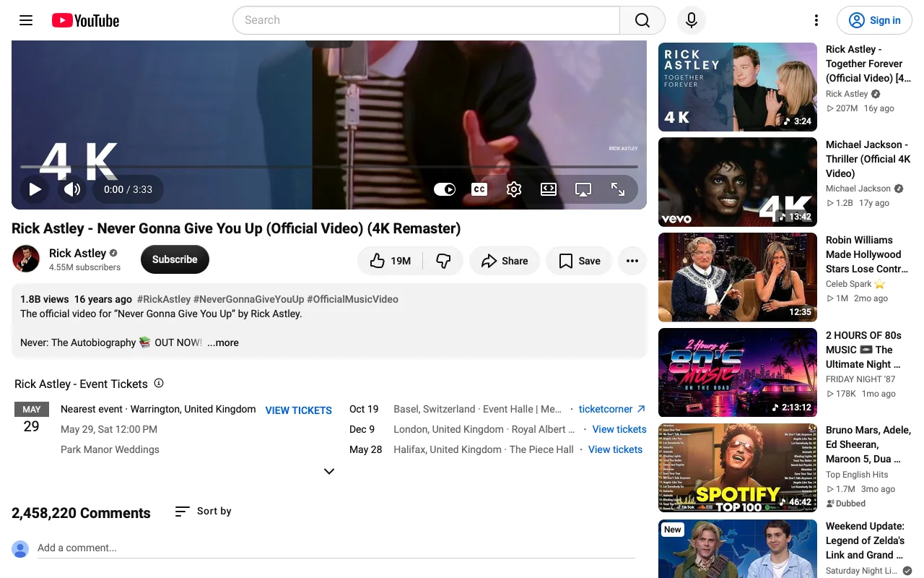924x578 pixels.
Task: Click the 'Nearest event · Warrington, United Kingdom' text
Action: pos(158,409)
